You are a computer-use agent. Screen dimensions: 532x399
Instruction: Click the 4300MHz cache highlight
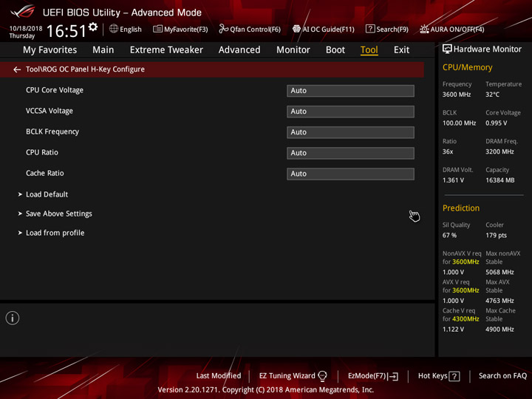pos(465,319)
